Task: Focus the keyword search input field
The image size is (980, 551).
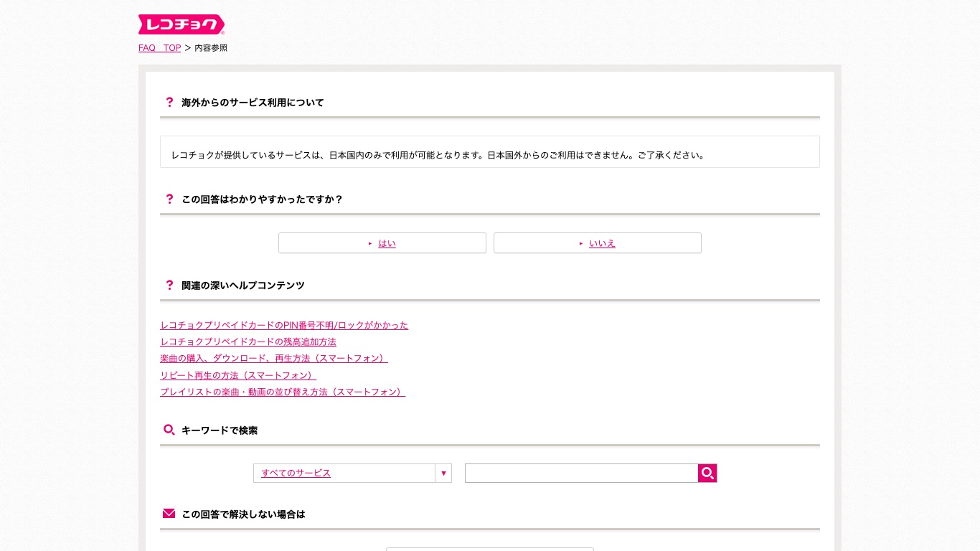Action: (x=581, y=474)
